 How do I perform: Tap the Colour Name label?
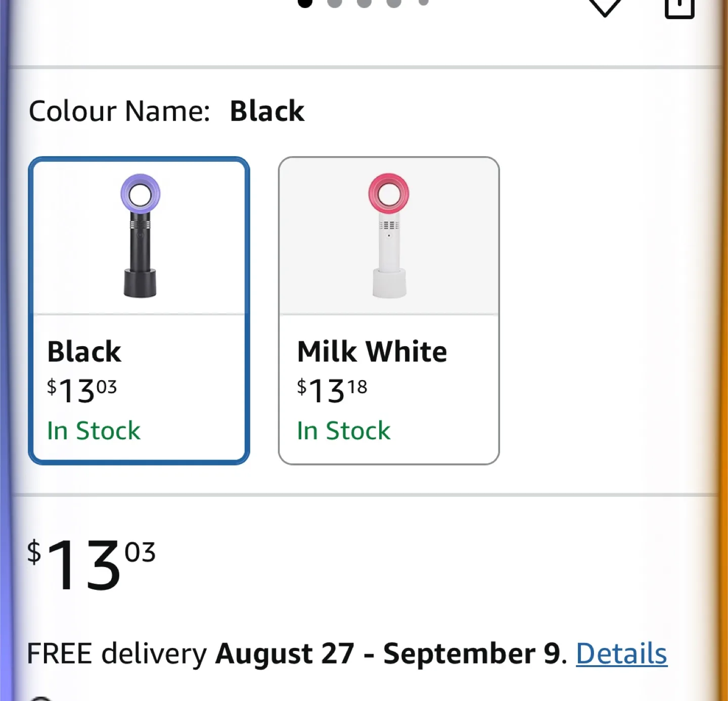(x=119, y=111)
